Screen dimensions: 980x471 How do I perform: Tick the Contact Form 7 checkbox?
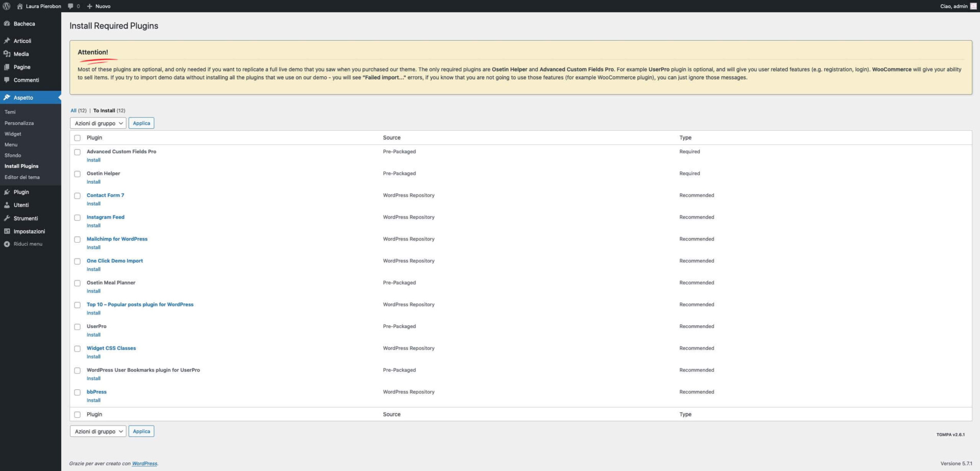(x=78, y=196)
